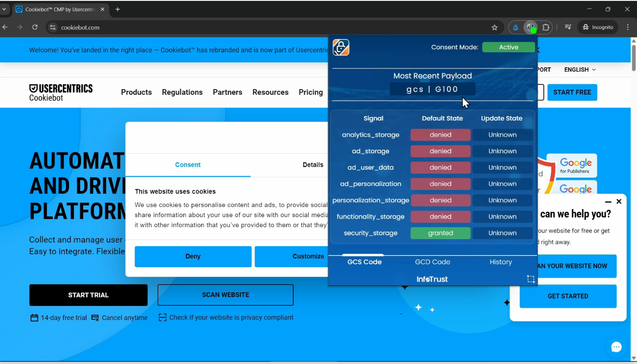Click security_storage granted default state
The image size is (637, 364).
point(440,233)
